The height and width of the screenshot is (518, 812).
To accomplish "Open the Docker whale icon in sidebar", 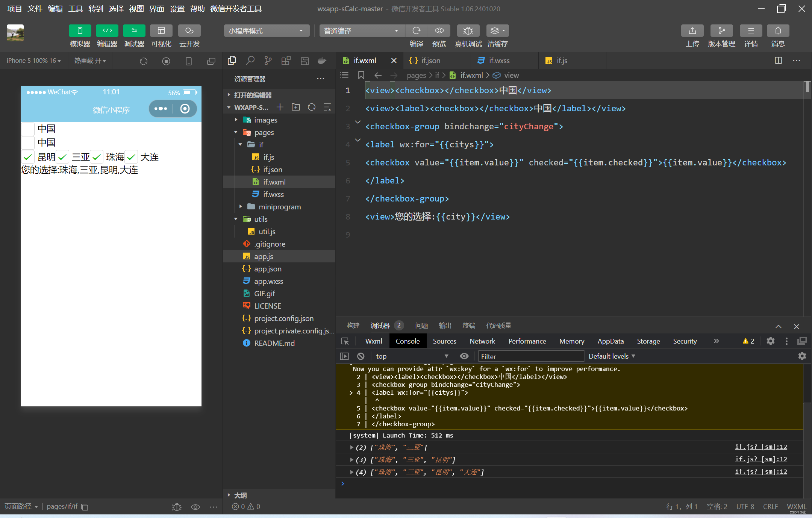I will click(322, 61).
